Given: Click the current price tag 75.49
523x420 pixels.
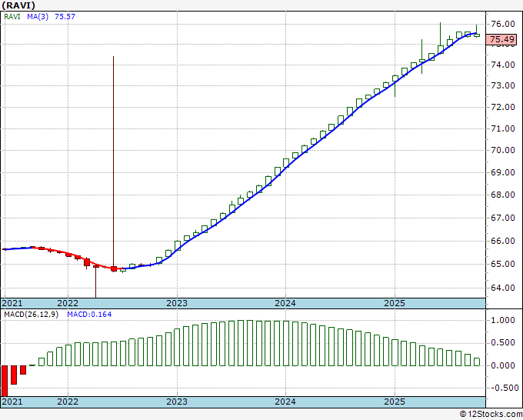Looking at the screenshot, I should (x=502, y=39).
